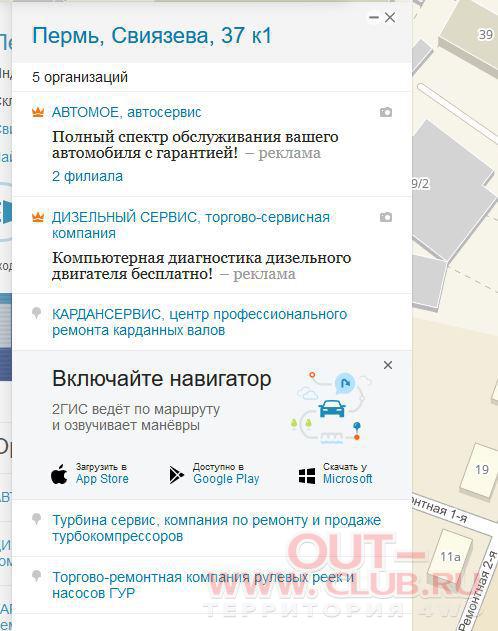Viewport: 498px width, 631px height.
Task: Select the АВТОМОЕ ad text about обслуживания
Action: pyautogui.click(x=195, y=145)
